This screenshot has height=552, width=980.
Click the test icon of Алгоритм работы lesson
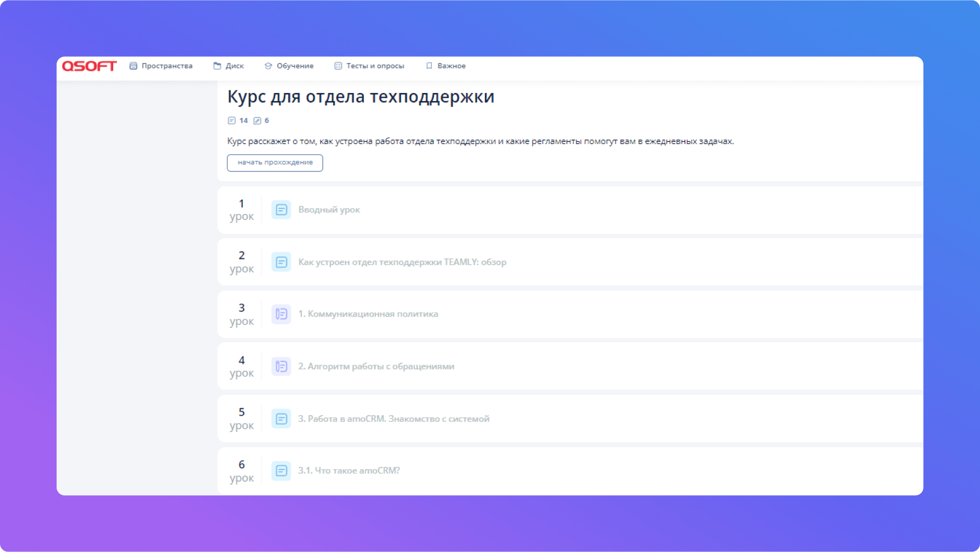tap(281, 367)
